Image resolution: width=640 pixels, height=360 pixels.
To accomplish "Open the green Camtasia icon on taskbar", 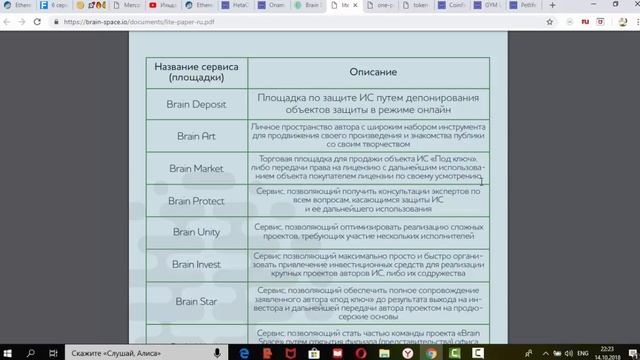I will (454, 353).
